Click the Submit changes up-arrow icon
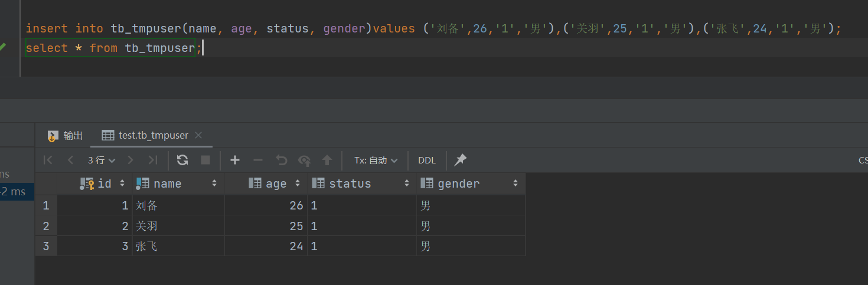This screenshot has height=285, width=868. (327, 160)
